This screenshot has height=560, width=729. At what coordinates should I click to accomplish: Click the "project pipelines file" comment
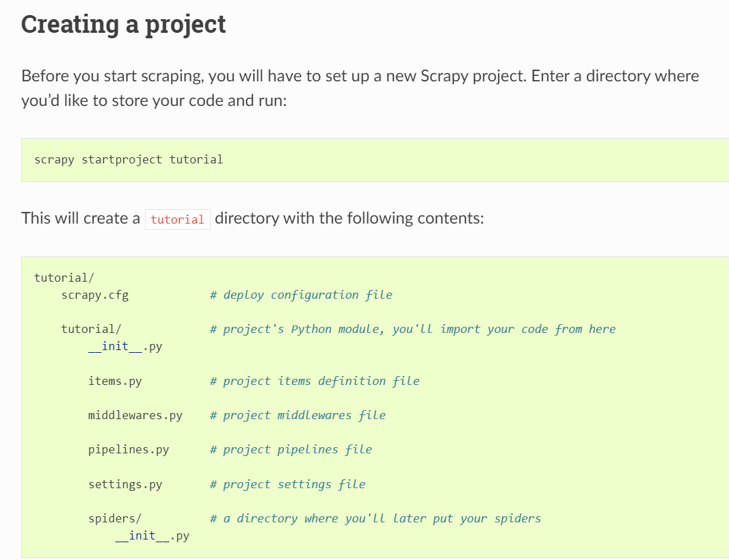click(297, 449)
